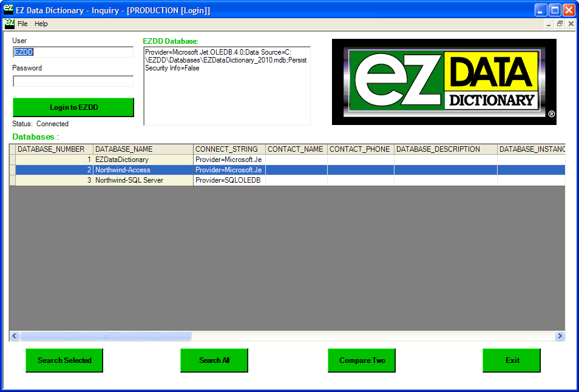The image size is (579, 392).
Task: Click the child window restore icon
Action: [559, 24]
